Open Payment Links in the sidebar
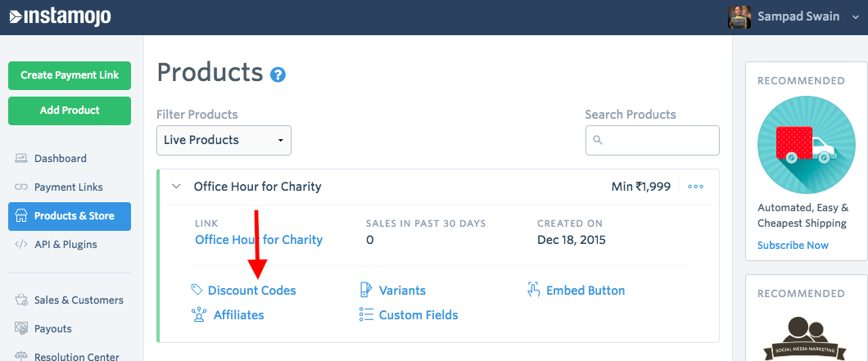Image resolution: width=868 pixels, height=361 pixels. coord(68,187)
